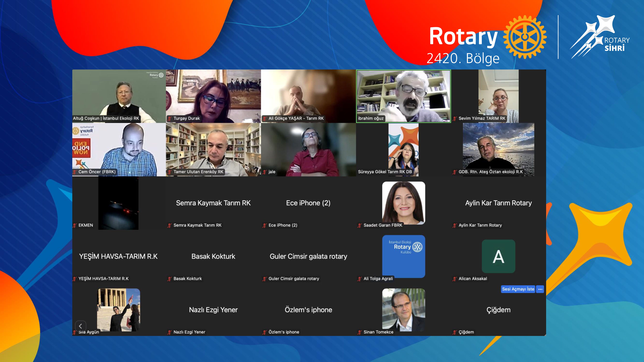Click muted mic icon in Guler Cimsir name label
The image size is (644, 362).
point(265,279)
